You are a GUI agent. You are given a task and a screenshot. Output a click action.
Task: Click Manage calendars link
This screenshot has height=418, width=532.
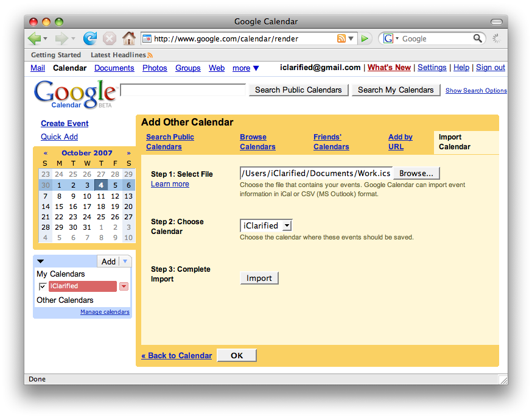tap(105, 312)
